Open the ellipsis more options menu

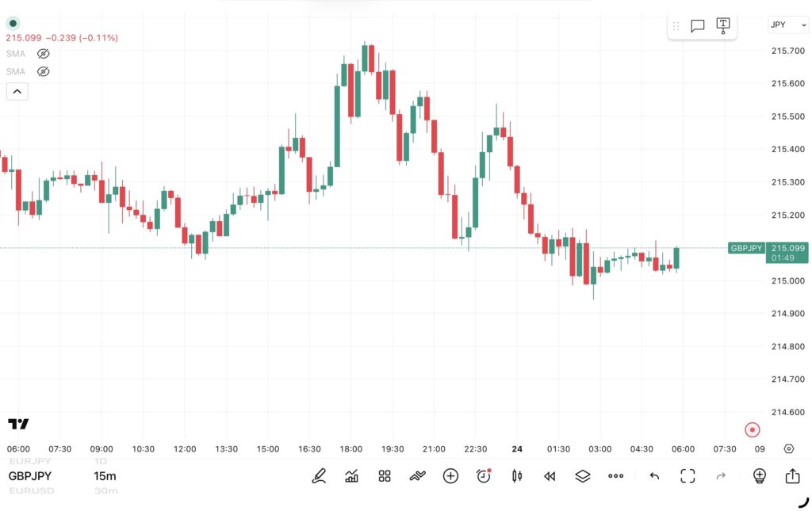tap(616, 475)
